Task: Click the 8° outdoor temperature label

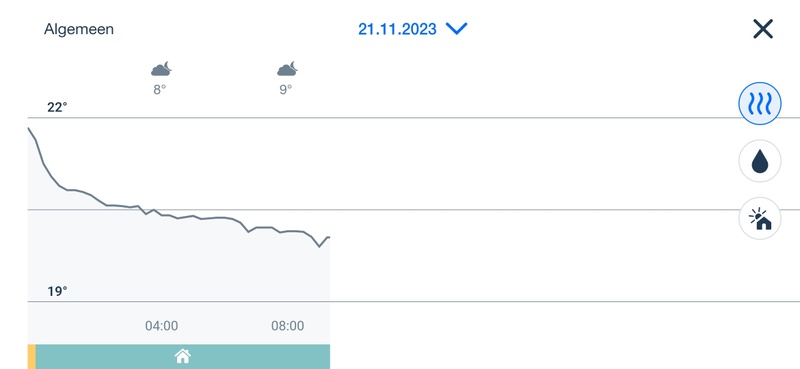Action: click(x=160, y=90)
